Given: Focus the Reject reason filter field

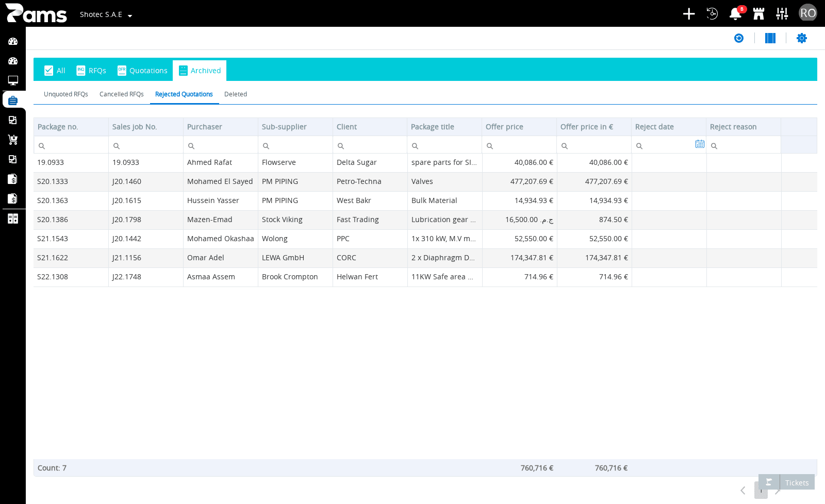Looking at the screenshot, I should (x=744, y=145).
